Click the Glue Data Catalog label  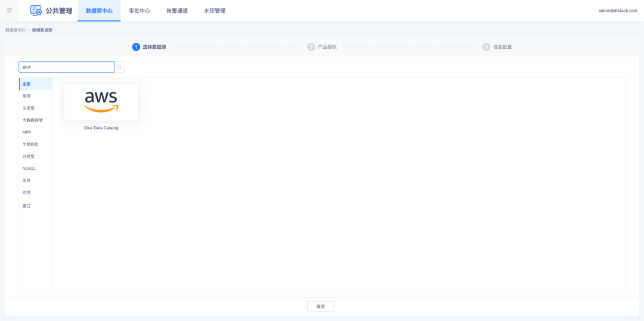coord(101,128)
